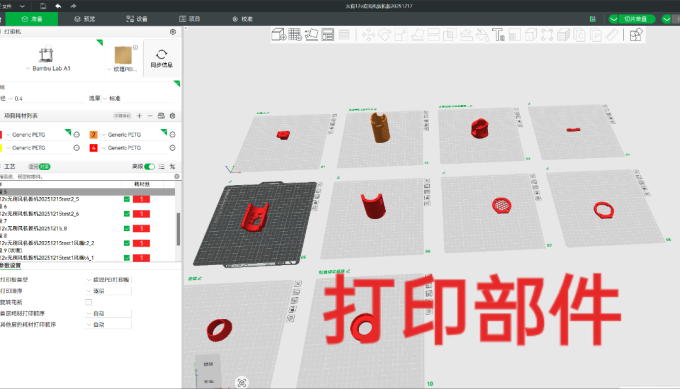The width and height of the screenshot is (680, 389).
Task: Toggle the Global/Objects process switch
Action: click(x=39, y=167)
